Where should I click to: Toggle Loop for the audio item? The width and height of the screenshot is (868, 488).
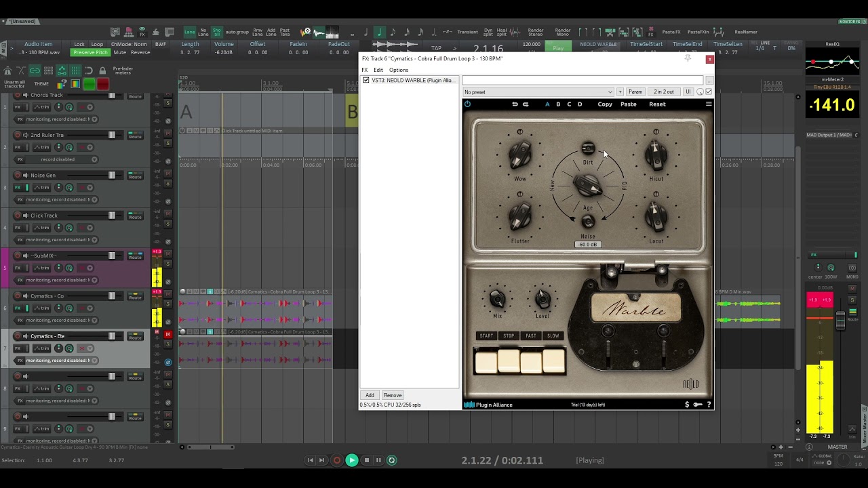98,44
